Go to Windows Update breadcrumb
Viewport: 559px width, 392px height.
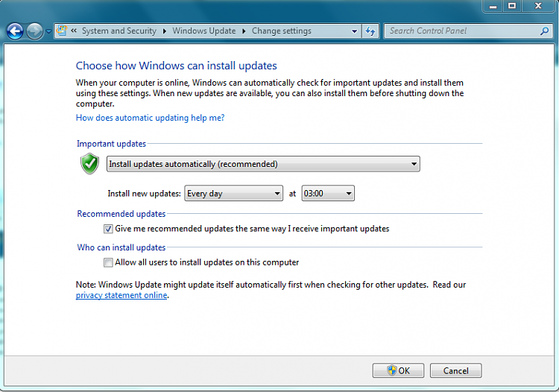pos(204,31)
